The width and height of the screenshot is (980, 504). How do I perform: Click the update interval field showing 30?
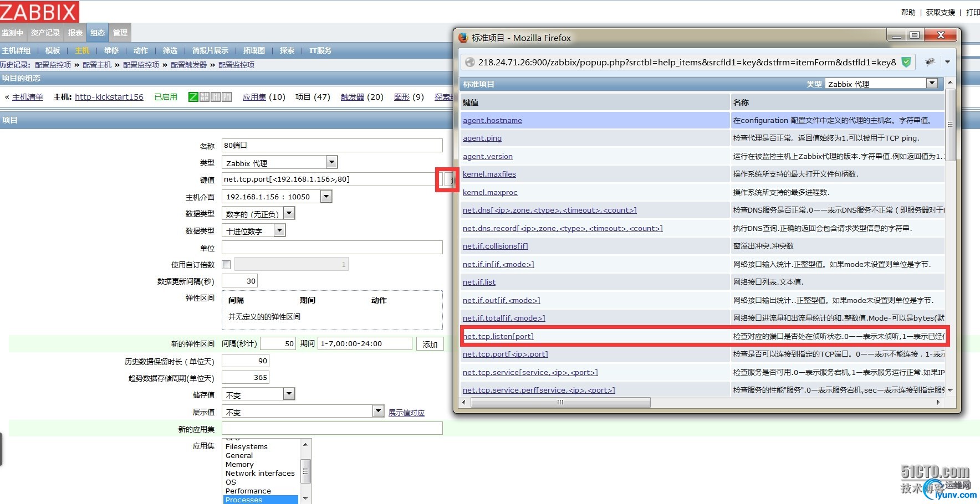point(239,281)
